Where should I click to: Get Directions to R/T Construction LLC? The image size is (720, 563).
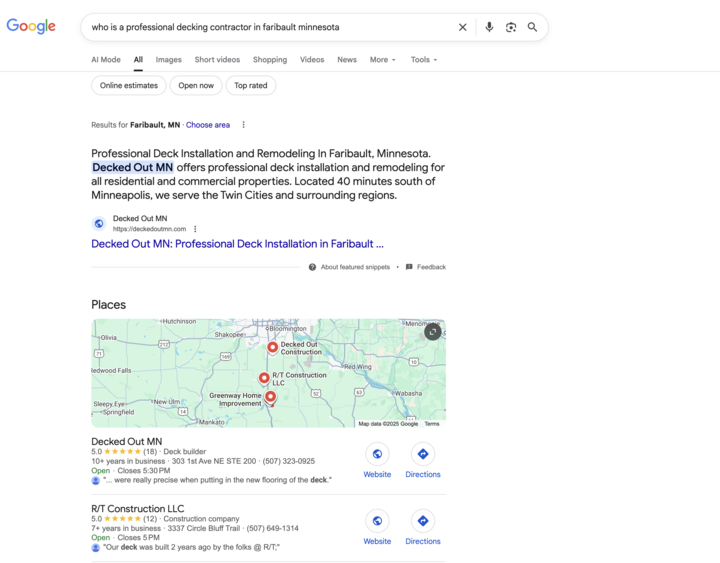pos(422,521)
